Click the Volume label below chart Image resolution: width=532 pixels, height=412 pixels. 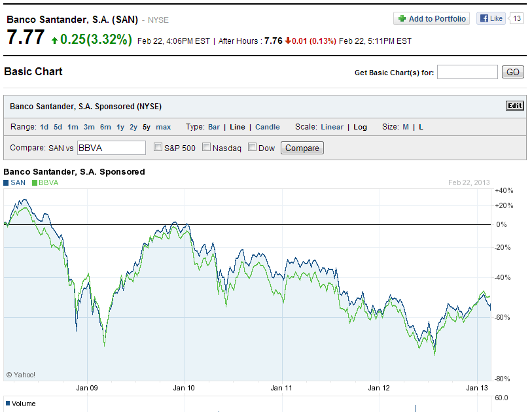pos(24,403)
